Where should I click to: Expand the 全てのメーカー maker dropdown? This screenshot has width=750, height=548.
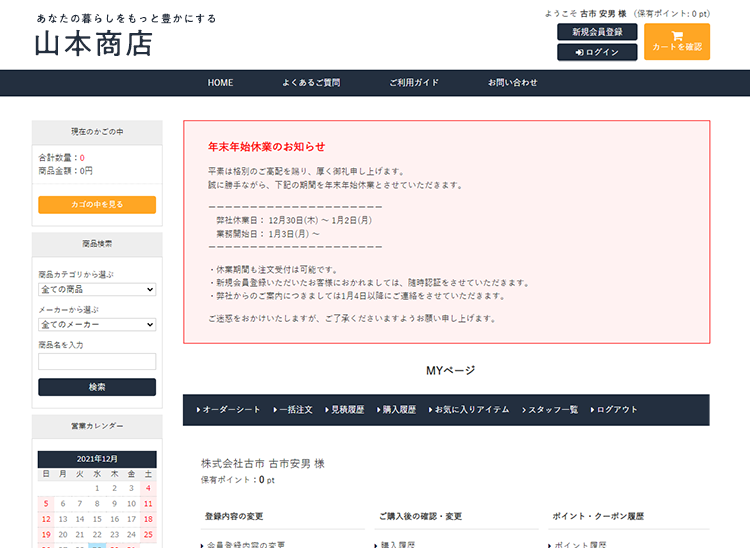(97, 324)
